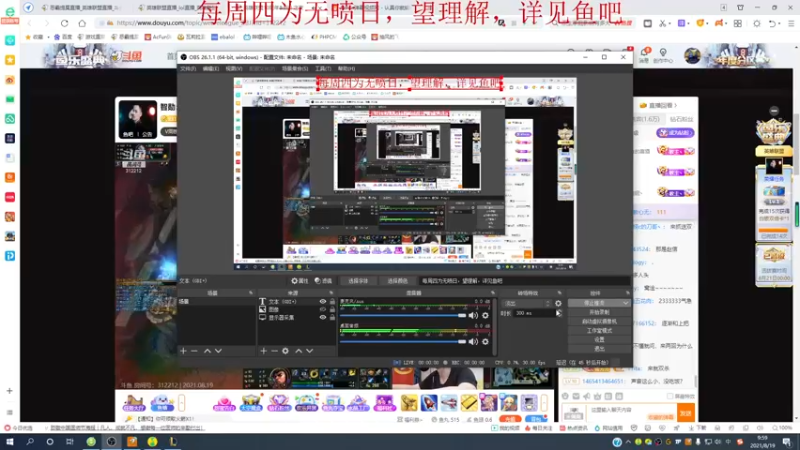This screenshot has width=800, height=450.
Task: Open OBS 编辑(E) menu
Action: (210, 68)
